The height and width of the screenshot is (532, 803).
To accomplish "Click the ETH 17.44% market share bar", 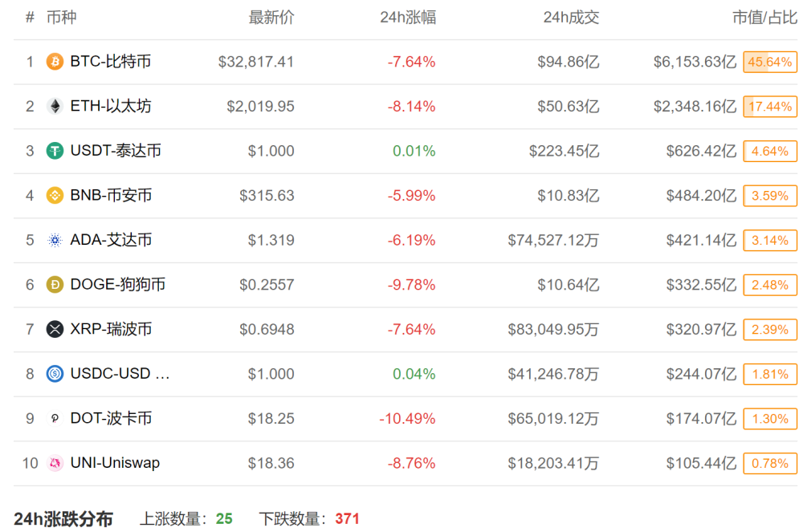I will coord(770,107).
